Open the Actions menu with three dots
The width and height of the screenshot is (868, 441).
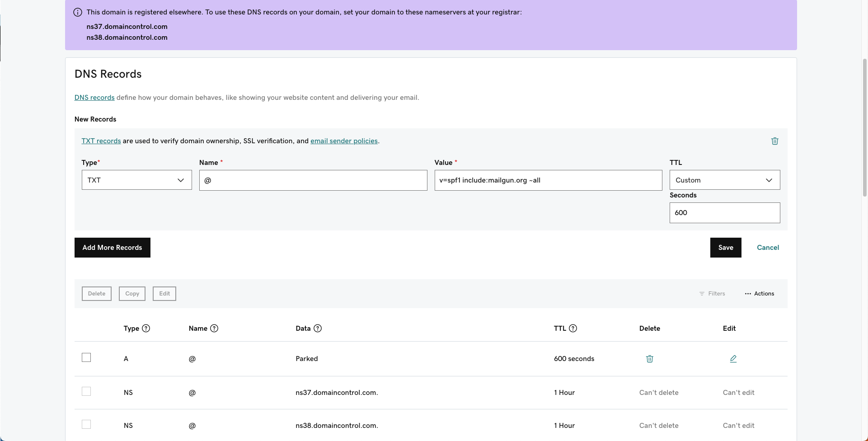pos(760,294)
